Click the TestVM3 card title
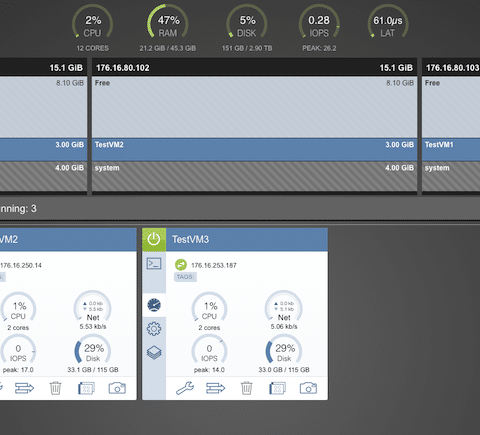This screenshot has height=435, width=480. click(191, 239)
